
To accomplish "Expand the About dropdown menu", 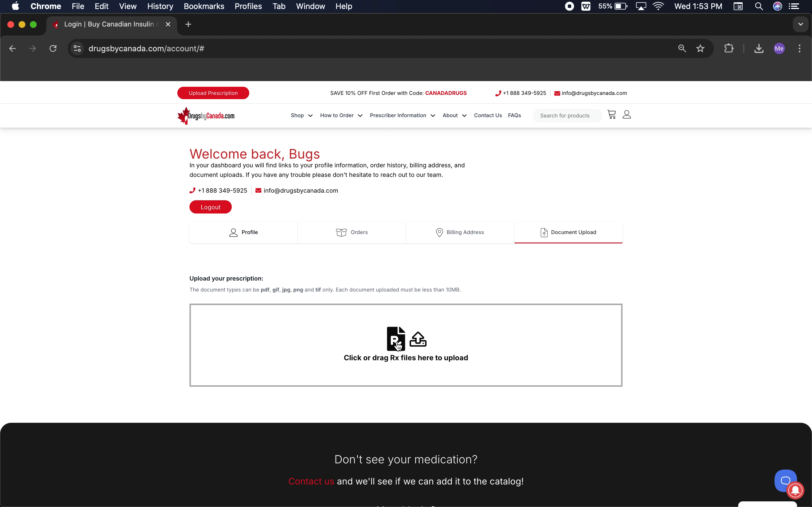I will (x=454, y=115).
